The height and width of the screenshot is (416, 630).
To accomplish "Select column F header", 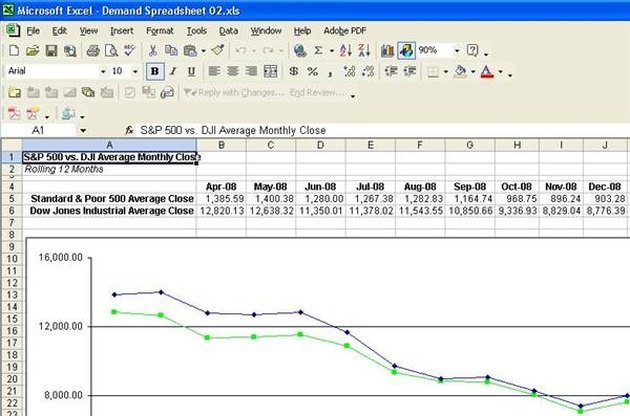I will coord(420,145).
